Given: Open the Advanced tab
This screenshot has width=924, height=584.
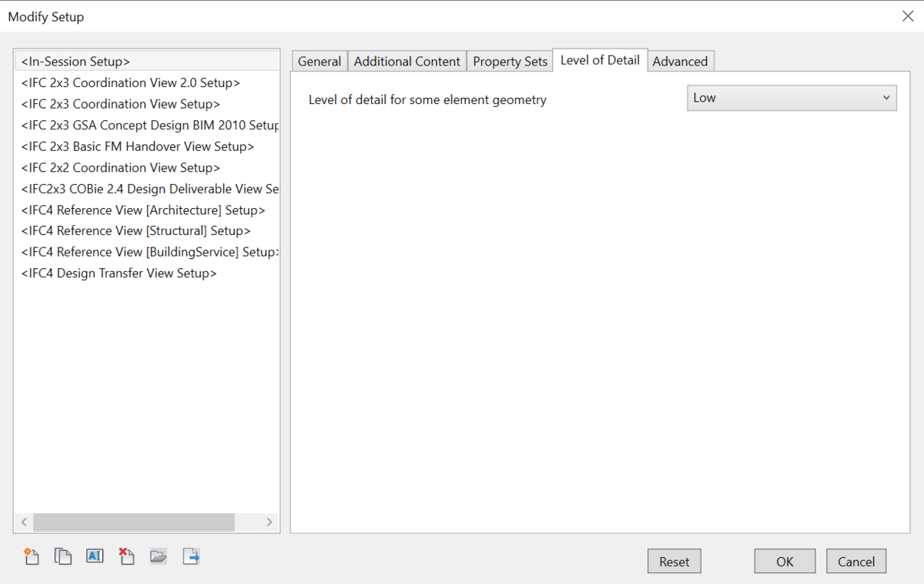Looking at the screenshot, I should pyautogui.click(x=680, y=62).
